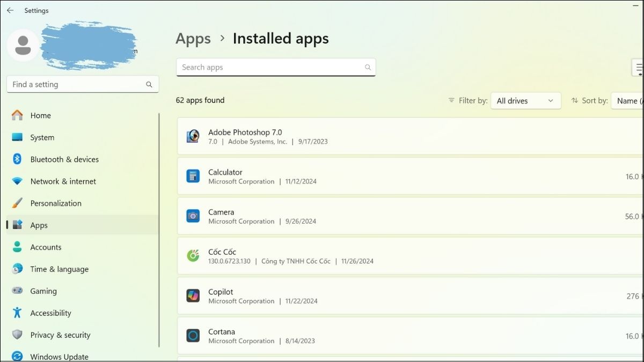Click the Camera app icon
This screenshot has width=644, height=362.
[x=193, y=216]
